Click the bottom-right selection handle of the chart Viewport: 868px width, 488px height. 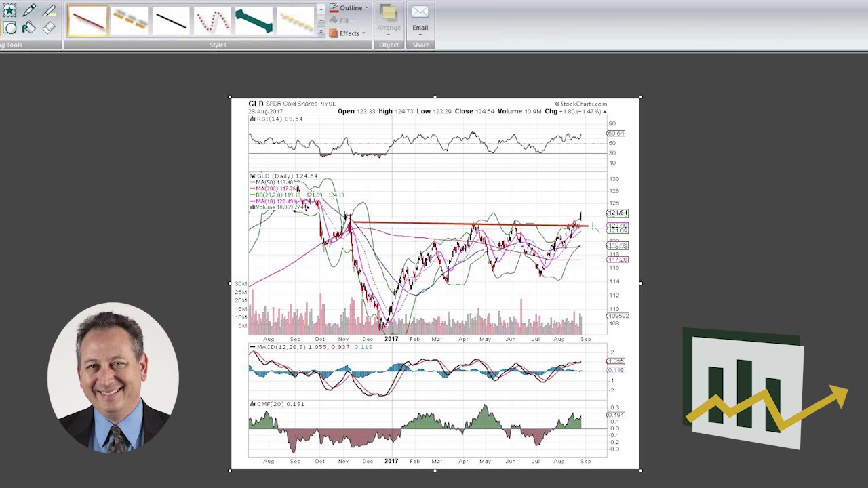pos(640,469)
